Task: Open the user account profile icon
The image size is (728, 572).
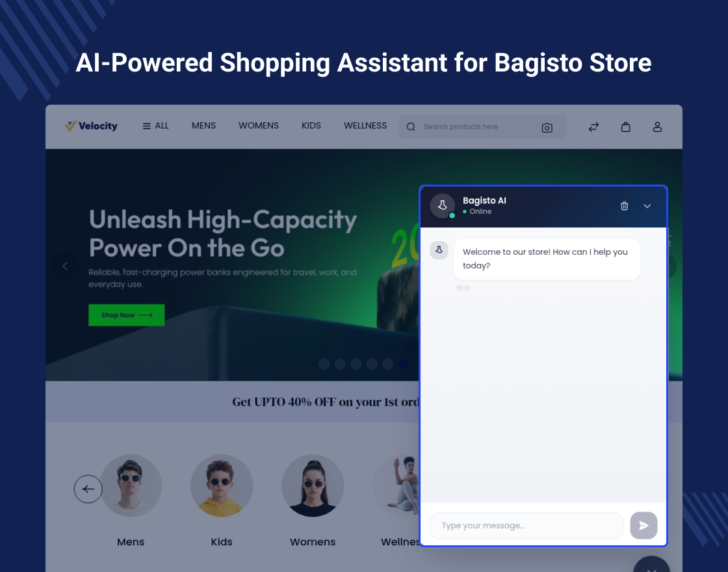Action: coord(657,127)
